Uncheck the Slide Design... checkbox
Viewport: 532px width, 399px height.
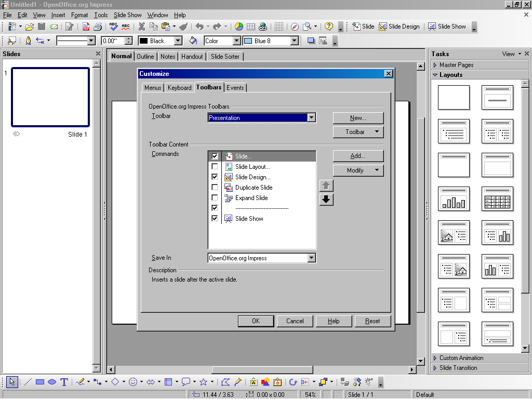(x=215, y=177)
